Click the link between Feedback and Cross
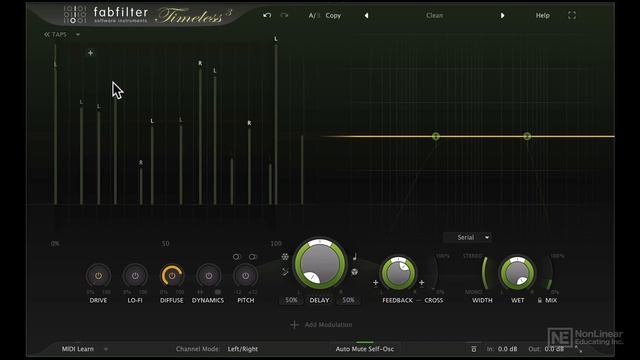This screenshot has width=640, height=360. [419, 300]
